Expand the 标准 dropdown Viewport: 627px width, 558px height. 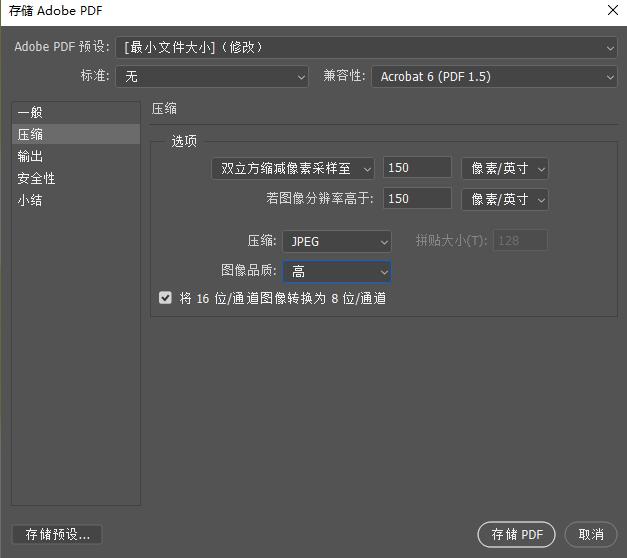click(x=212, y=76)
